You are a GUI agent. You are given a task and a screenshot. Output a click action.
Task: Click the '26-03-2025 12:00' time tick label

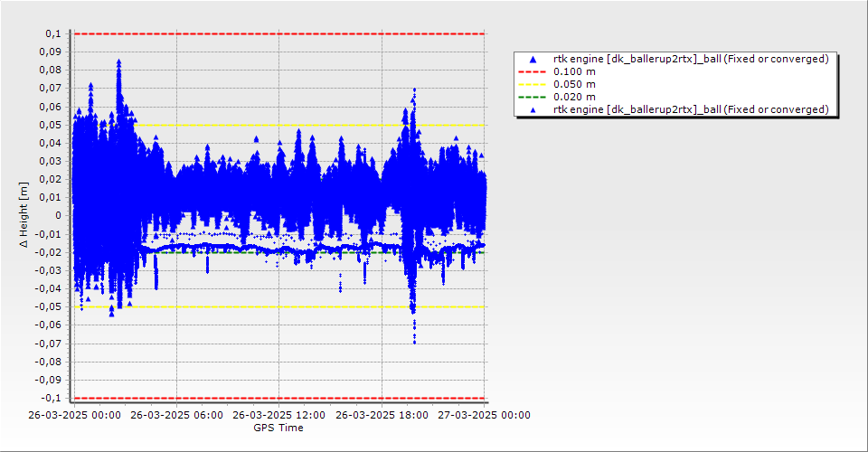click(x=279, y=415)
